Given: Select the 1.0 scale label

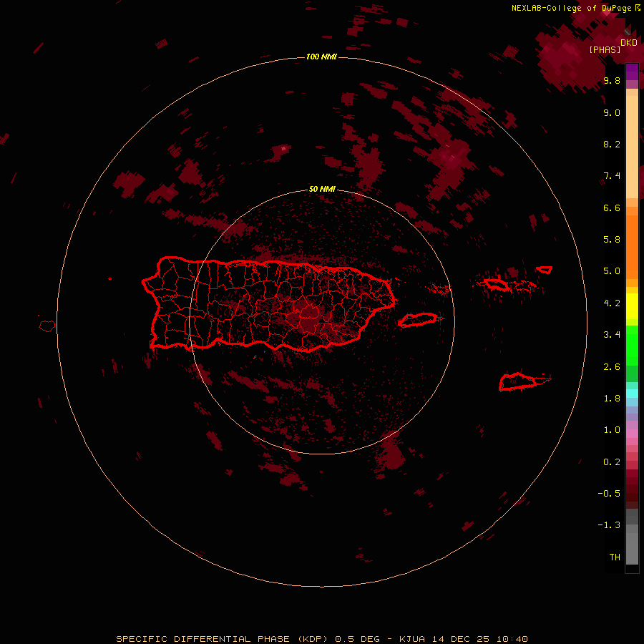Looking at the screenshot, I should click(612, 430).
